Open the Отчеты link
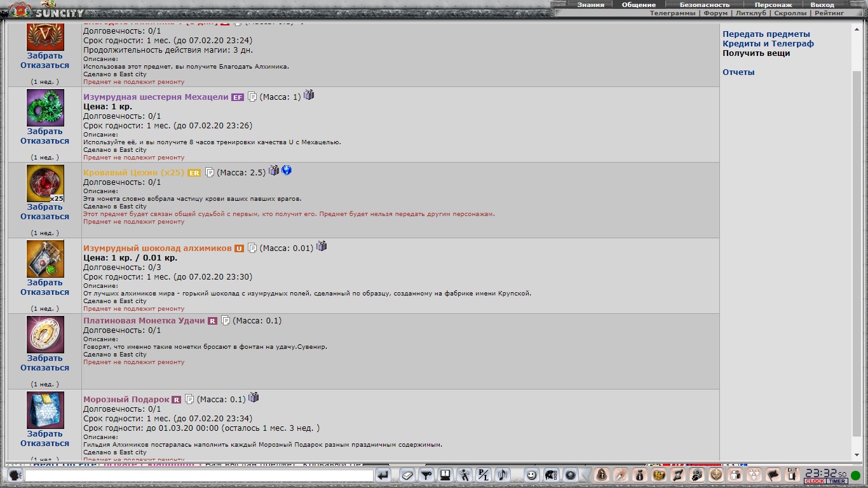The image size is (868, 488). 738,72
